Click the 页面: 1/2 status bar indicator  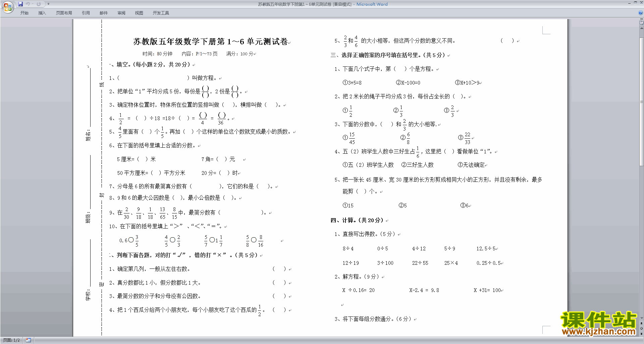[11, 340]
